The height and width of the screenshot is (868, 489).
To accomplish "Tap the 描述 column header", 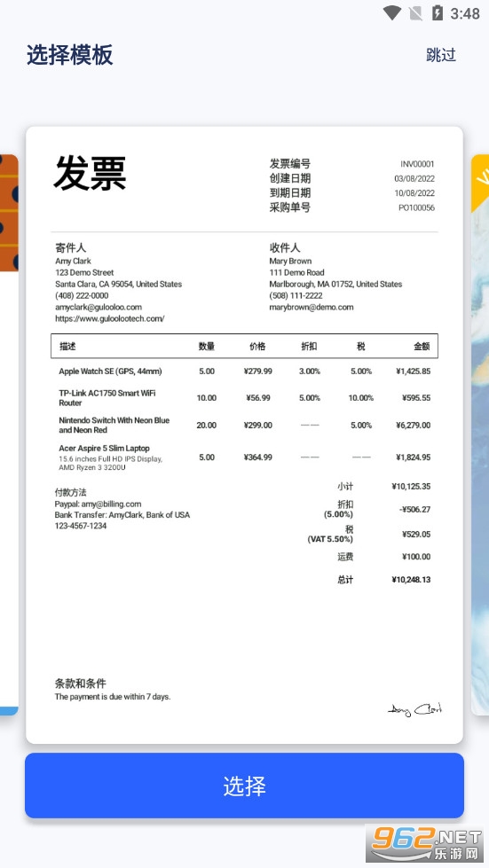I will click(x=67, y=346).
